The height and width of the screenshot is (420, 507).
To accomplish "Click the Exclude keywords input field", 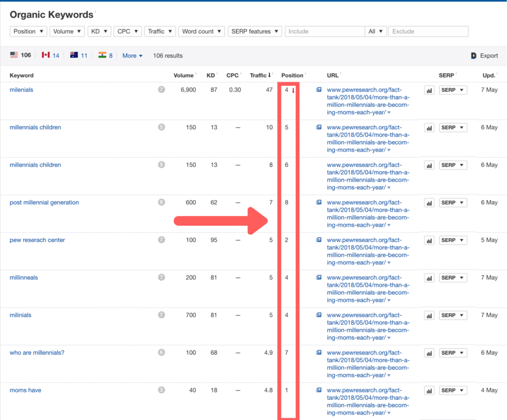I will click(428, 32).
